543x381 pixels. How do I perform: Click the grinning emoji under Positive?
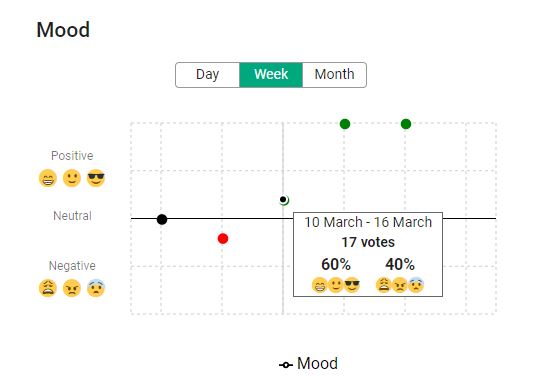click(48, 178)
